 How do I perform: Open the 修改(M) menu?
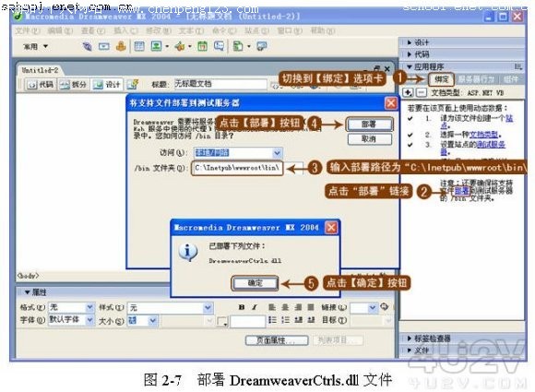click(x=159, y=30)
